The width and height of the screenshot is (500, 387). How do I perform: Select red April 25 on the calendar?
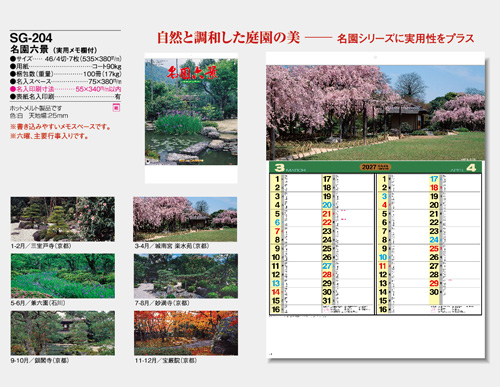434,248
